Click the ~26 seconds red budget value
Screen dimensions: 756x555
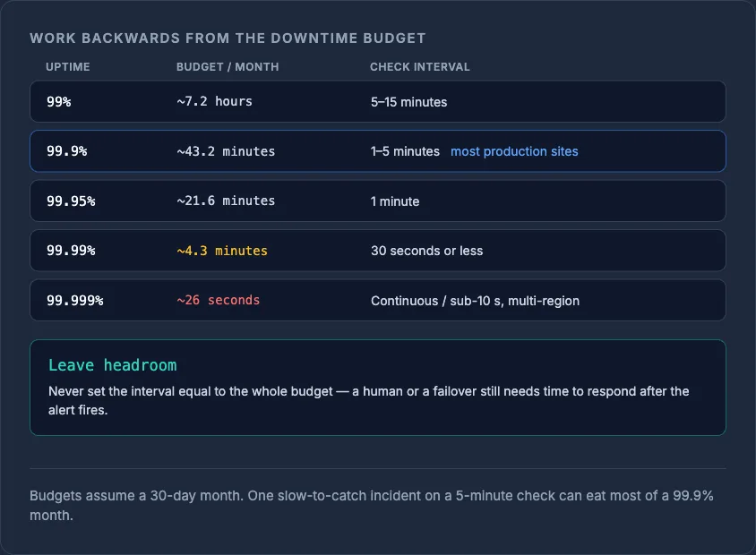click(218, 300)
